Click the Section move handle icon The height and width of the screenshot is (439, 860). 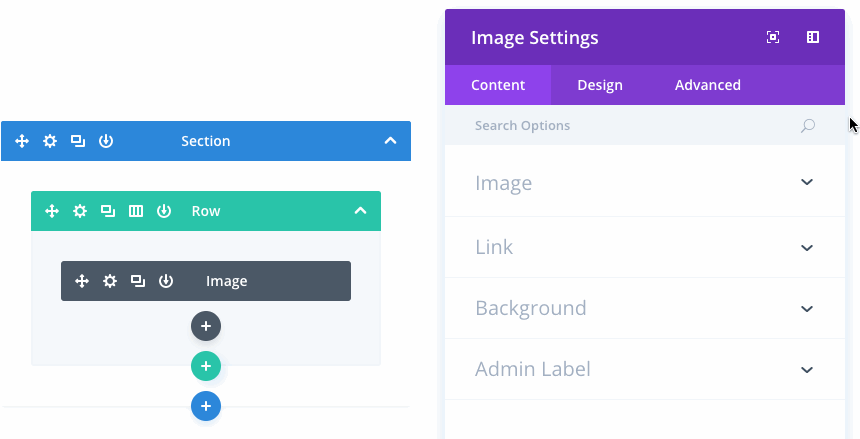coord(22,141)
